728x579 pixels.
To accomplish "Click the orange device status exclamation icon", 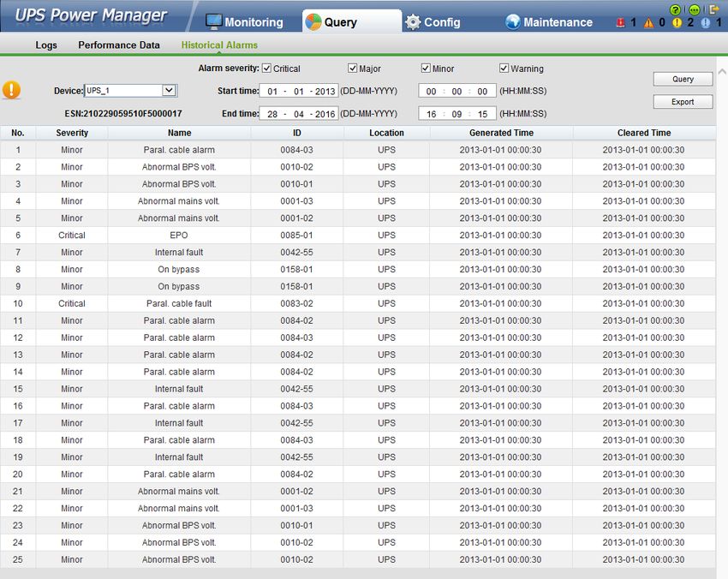I will (x=12, y=90).
